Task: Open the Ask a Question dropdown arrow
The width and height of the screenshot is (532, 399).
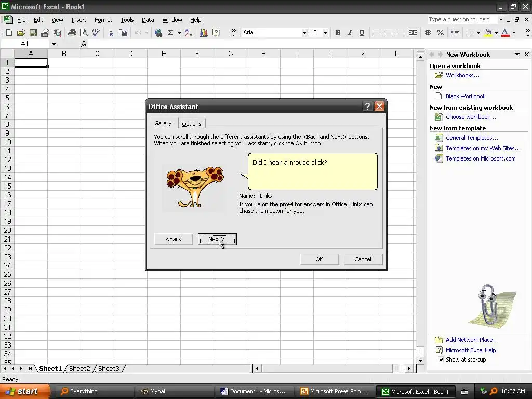Action: point(501,20)
